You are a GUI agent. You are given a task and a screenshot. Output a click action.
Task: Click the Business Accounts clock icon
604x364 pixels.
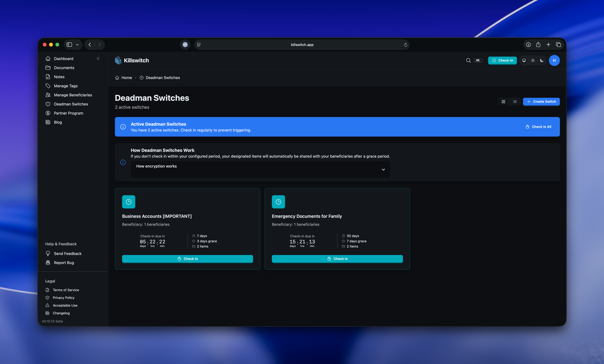[x=128, y=202]
